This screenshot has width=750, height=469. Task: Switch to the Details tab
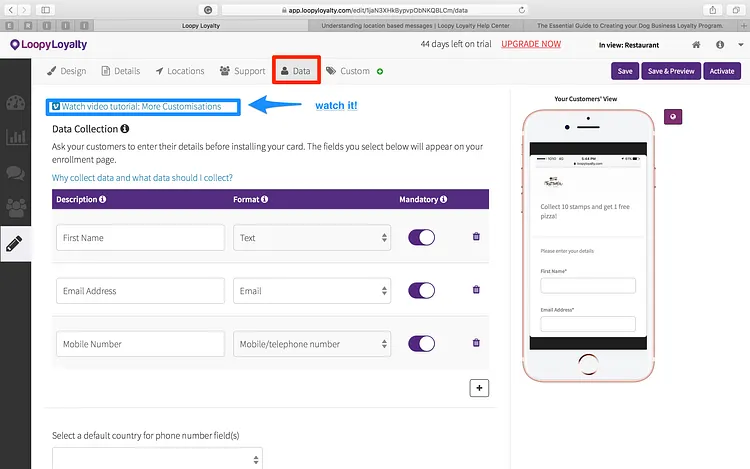click(x=121, y=71)
